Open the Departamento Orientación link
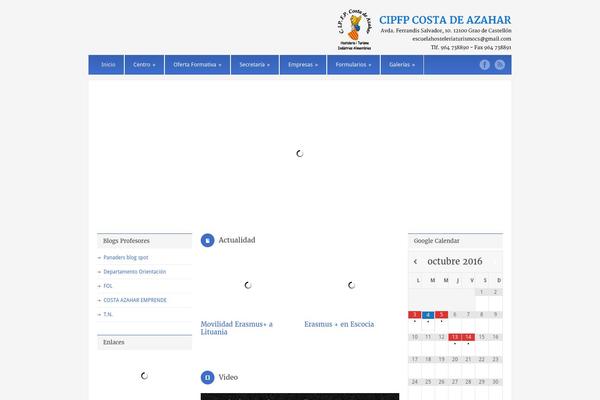This screenshot has width=600, height=400. [x=135, y=272]
